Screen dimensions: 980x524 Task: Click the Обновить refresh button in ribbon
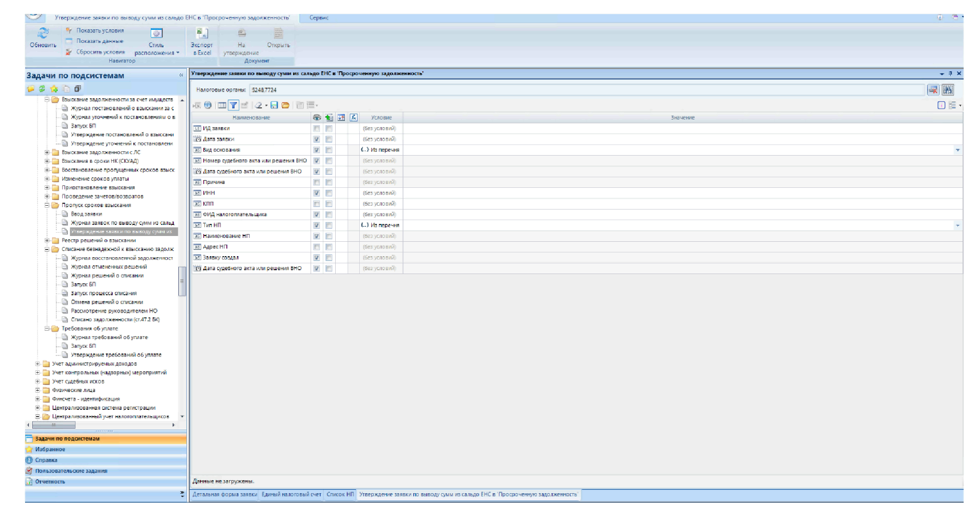click(43, 38)
